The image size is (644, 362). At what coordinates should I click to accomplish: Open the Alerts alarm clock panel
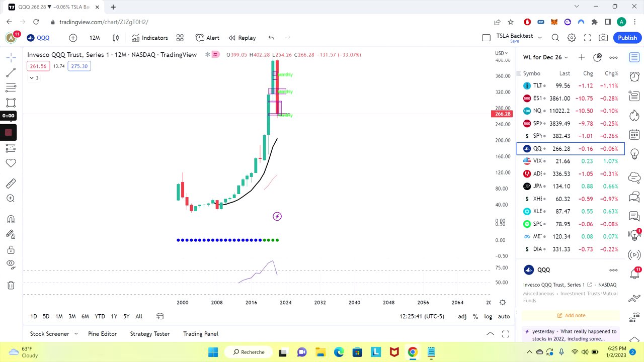[634, 76]
